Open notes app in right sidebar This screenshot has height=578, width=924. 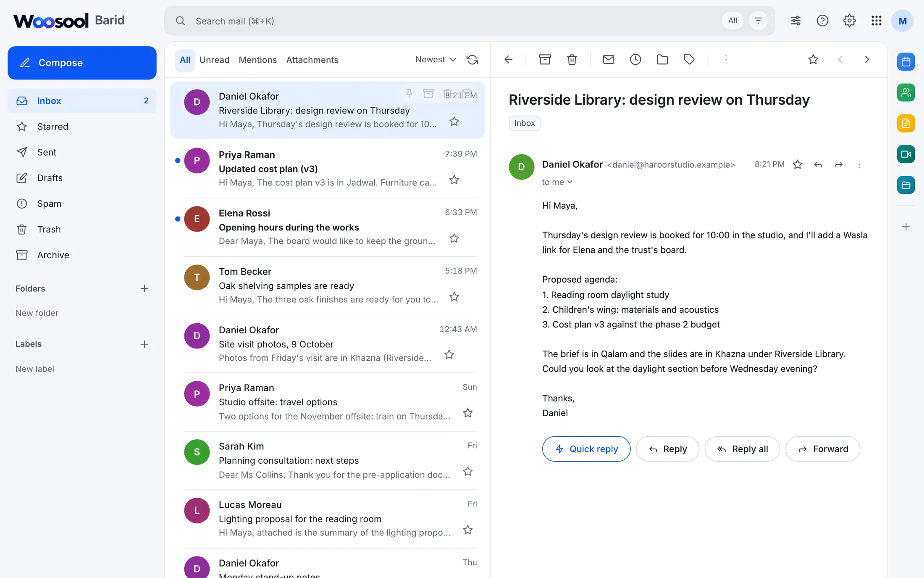(906, 123)
